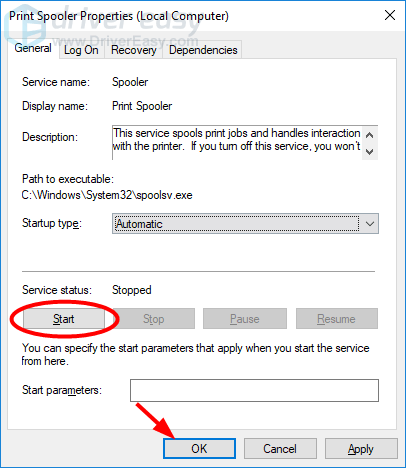This screenshot has width=406, height=468.
Task: Start the Print Spooler service
Action: point(64,319)
